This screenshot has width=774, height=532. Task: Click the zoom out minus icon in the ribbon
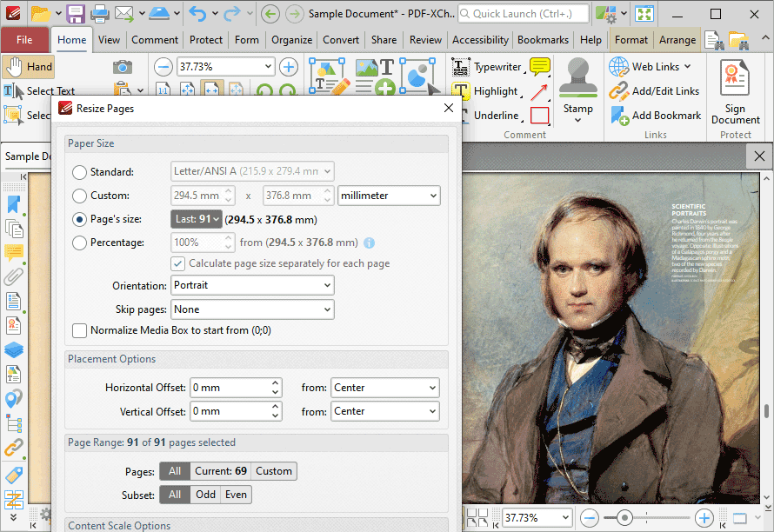(163, 67)
